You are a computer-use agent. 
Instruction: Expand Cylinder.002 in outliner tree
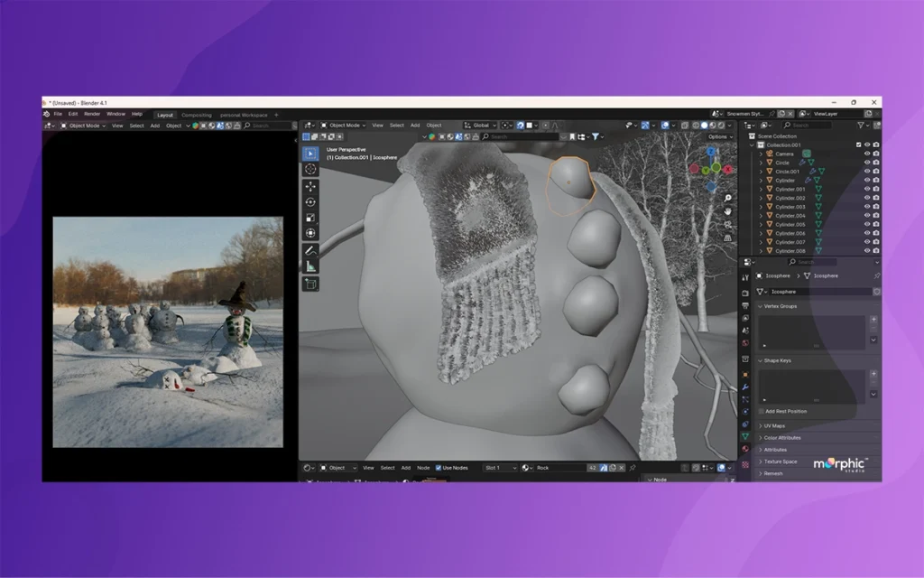click(761, 198)
